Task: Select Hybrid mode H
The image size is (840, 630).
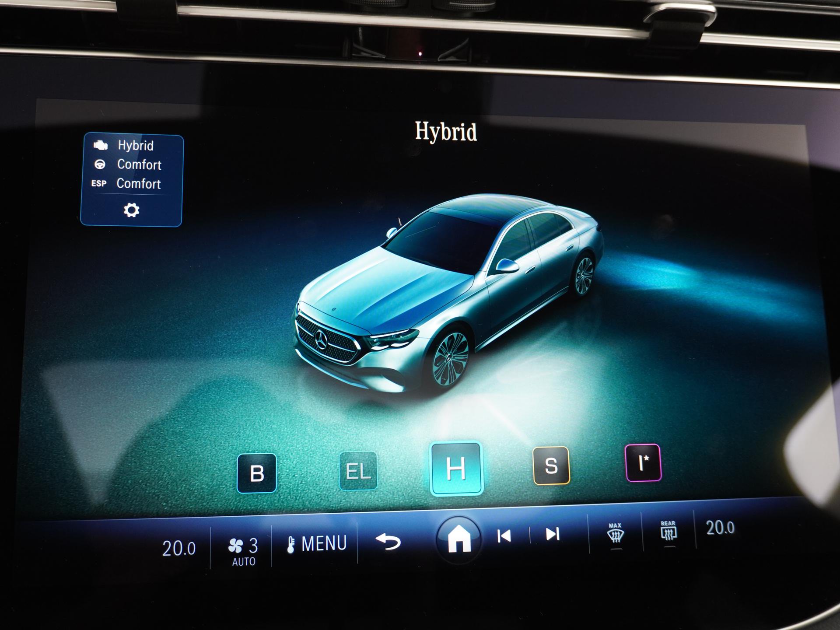Action: [x=456, y=469]
